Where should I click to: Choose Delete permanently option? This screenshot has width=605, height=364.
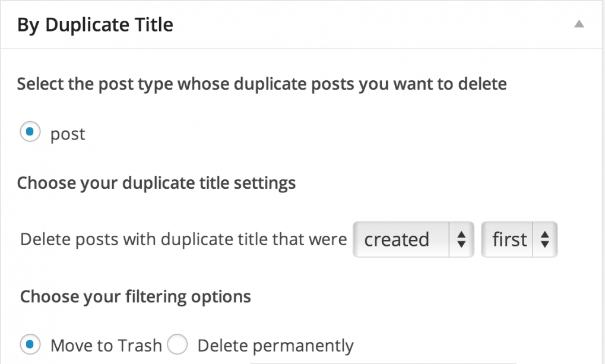pos(177,344)
